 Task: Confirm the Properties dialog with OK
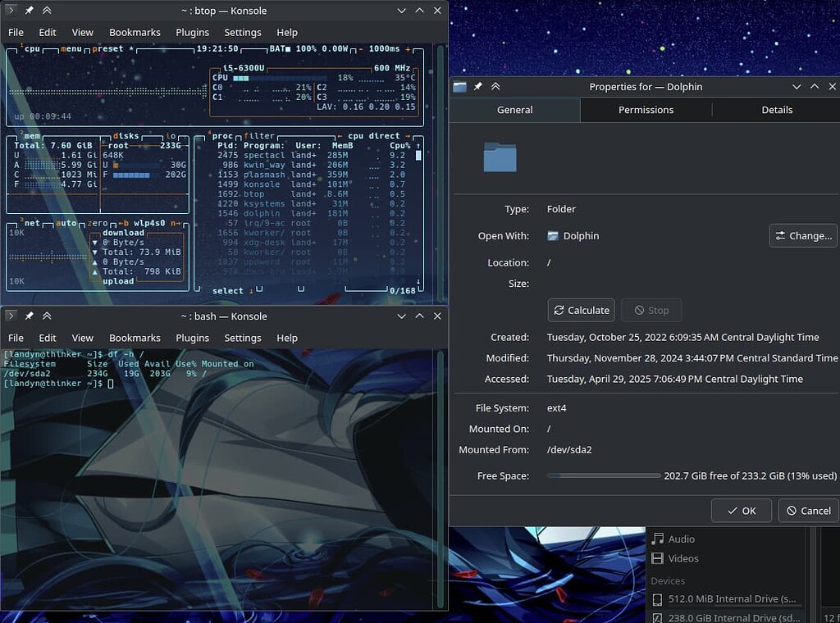coord(741,510)
